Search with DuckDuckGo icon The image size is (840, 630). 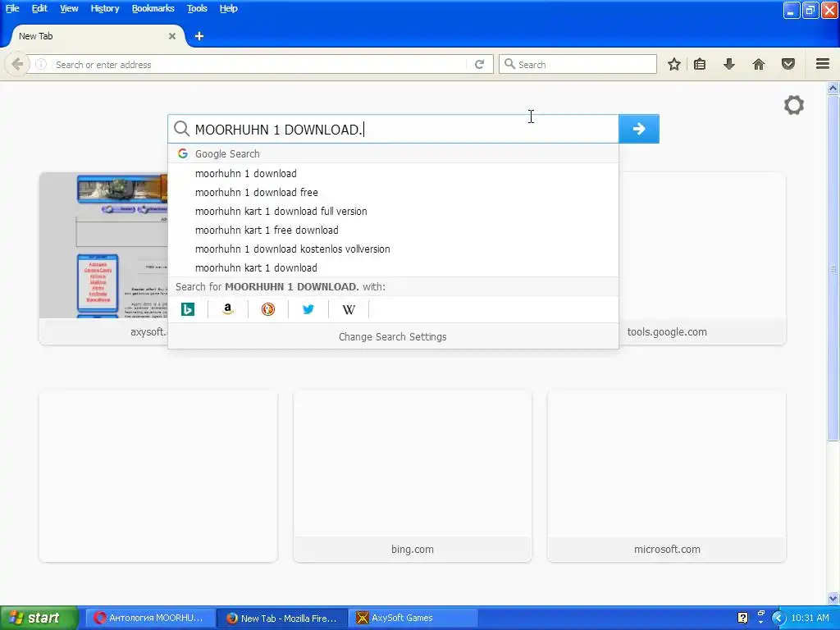[x=268, y=309]
